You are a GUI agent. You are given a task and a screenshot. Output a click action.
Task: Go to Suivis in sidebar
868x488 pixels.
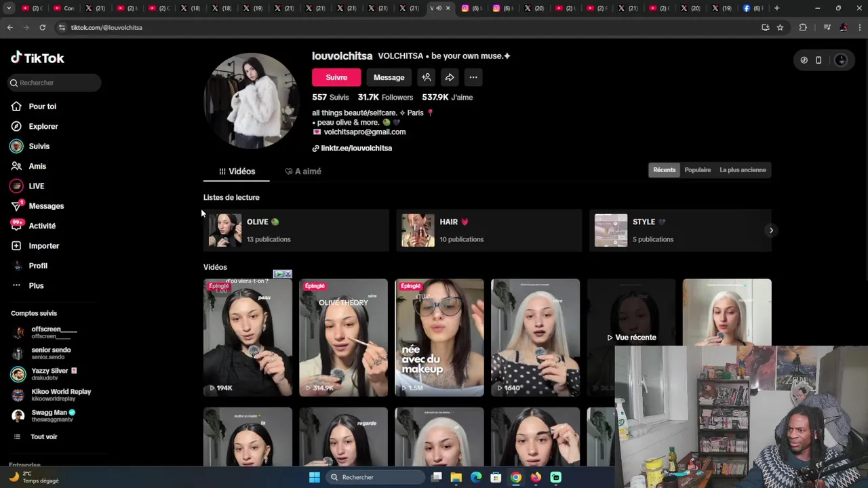click(31, 146)
